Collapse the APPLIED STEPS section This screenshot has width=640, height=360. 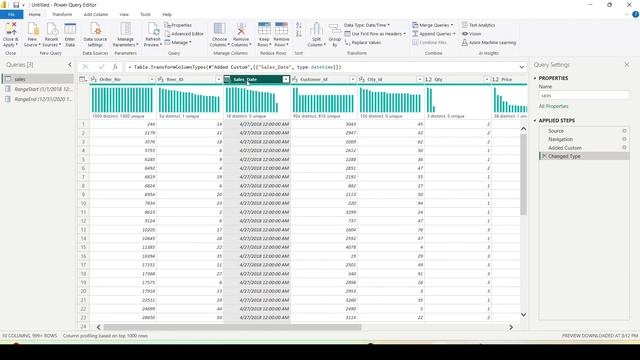535,120
